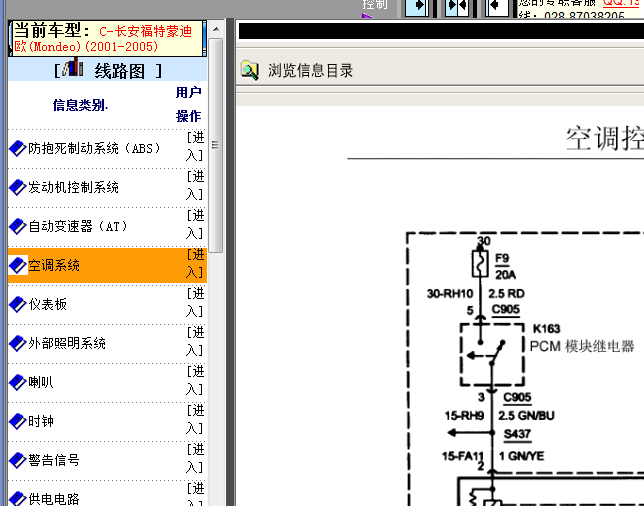
Task: Click the 线路图 section title
Action: [x=120, y=71]
